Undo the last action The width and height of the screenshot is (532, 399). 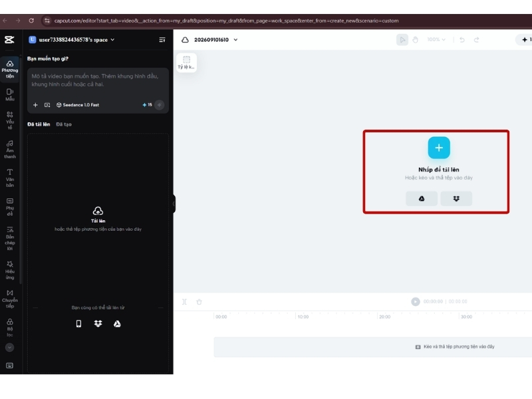tap(462, 40)
